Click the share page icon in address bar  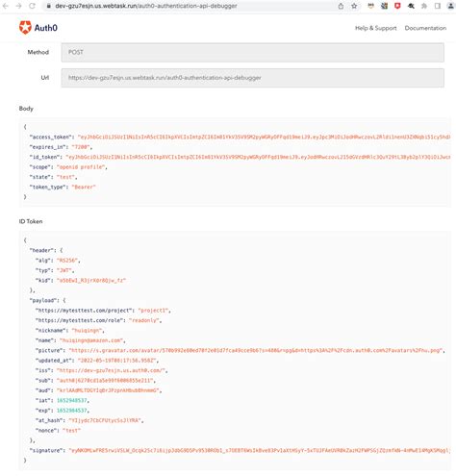pyautogui.click(x=341, y=6)
